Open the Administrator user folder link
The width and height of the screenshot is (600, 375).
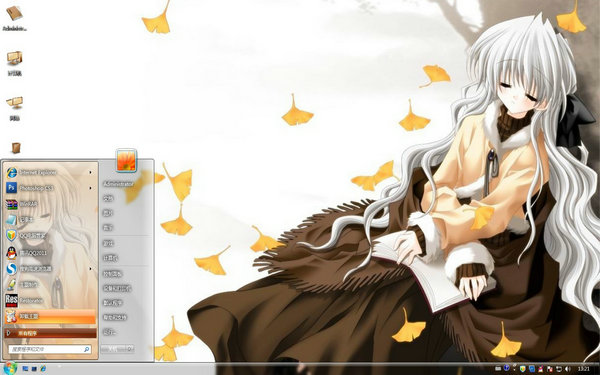[118, 184]
